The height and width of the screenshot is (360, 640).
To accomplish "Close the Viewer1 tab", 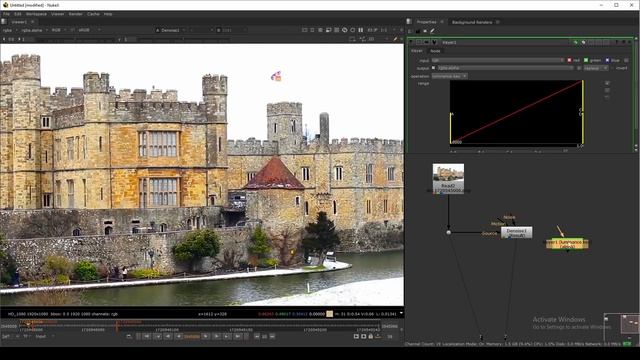I will (x=33, y=22).
